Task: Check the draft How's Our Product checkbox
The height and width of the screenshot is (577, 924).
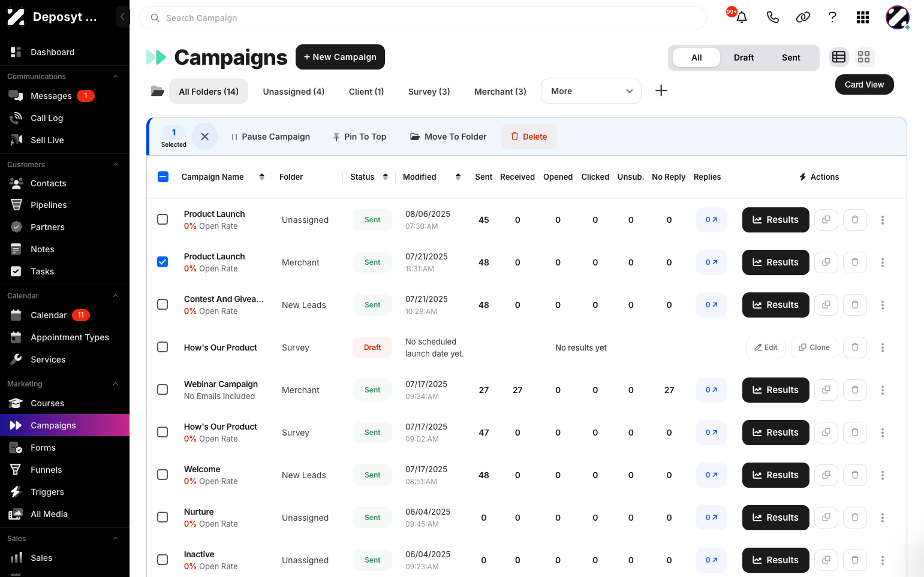Action: 162,347
